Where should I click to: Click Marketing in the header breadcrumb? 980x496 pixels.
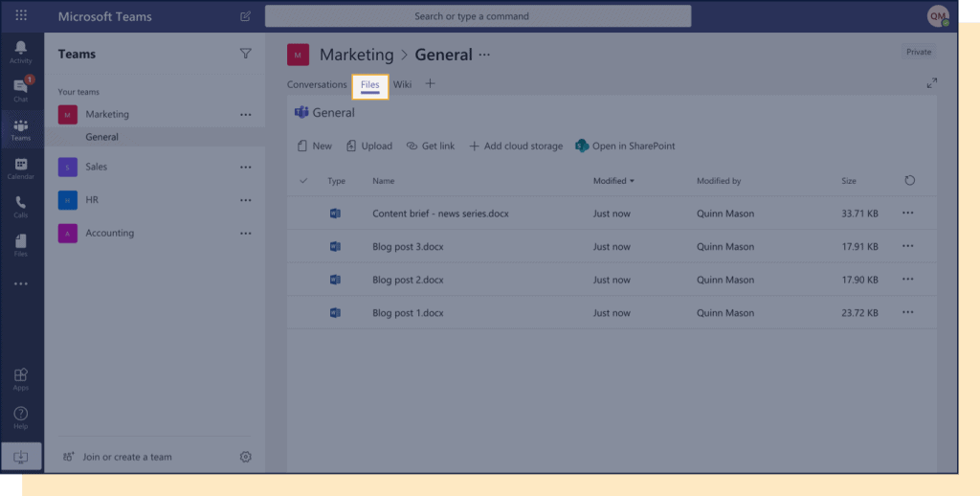356,55
